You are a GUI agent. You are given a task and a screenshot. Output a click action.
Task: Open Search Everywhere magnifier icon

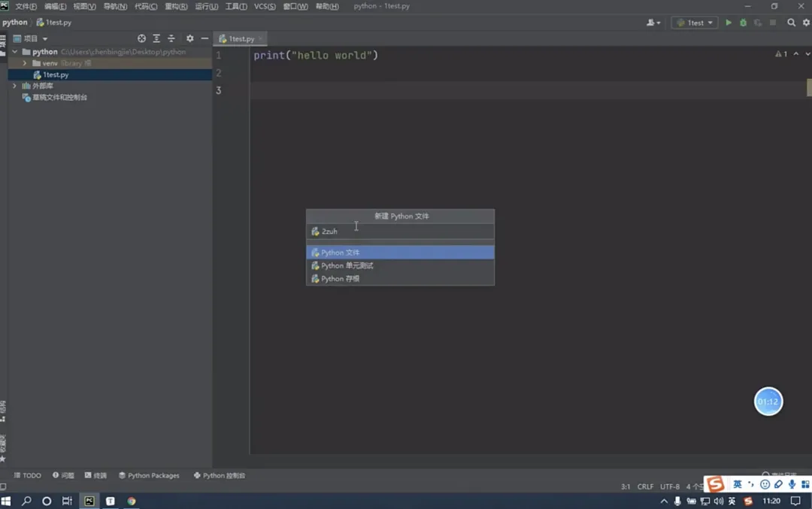click(791, 23)
